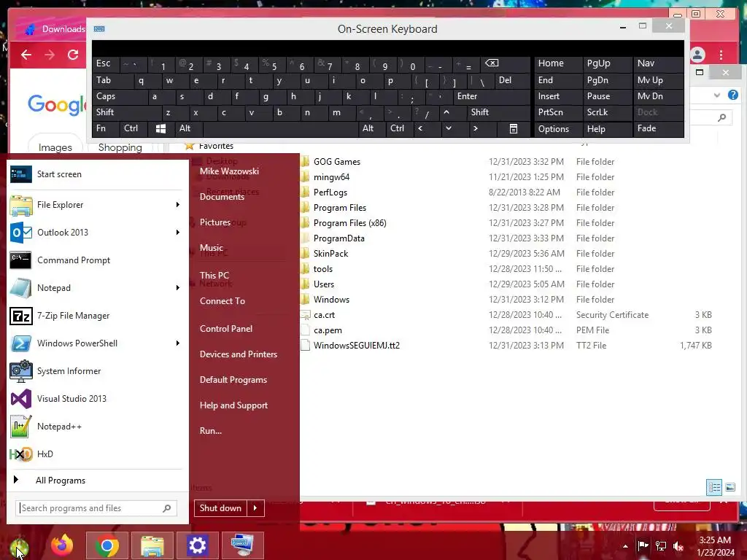Open Control Panel from start menu
This screenshot has height=560, width=747.
[x=226, y=329]
